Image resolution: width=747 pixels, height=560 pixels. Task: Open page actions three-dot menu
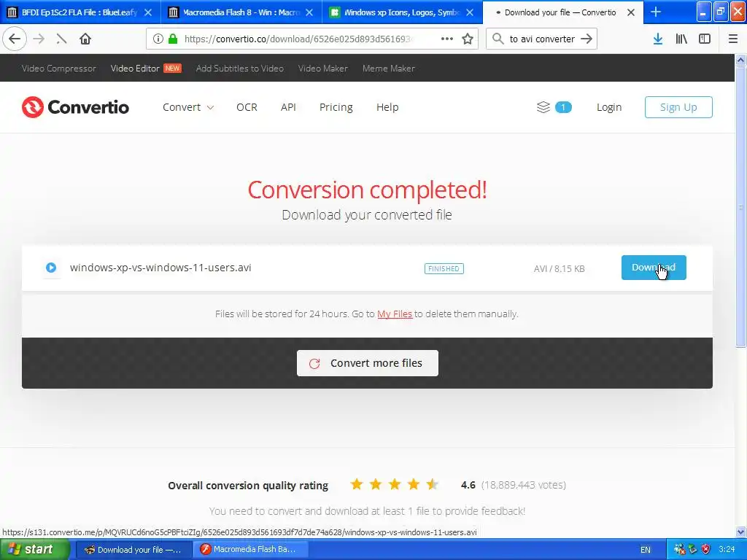[x=447, y=39]
